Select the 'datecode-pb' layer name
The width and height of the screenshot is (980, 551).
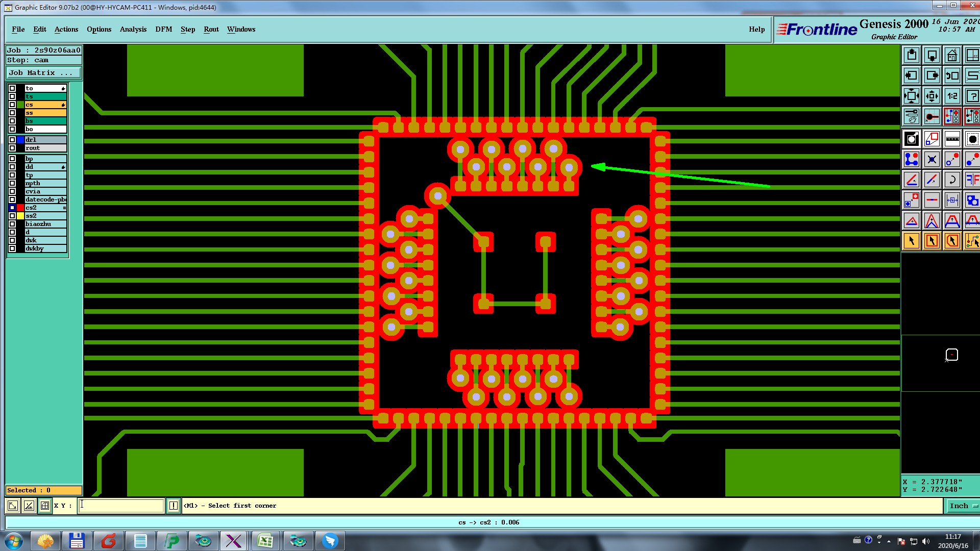click(45, 199)
